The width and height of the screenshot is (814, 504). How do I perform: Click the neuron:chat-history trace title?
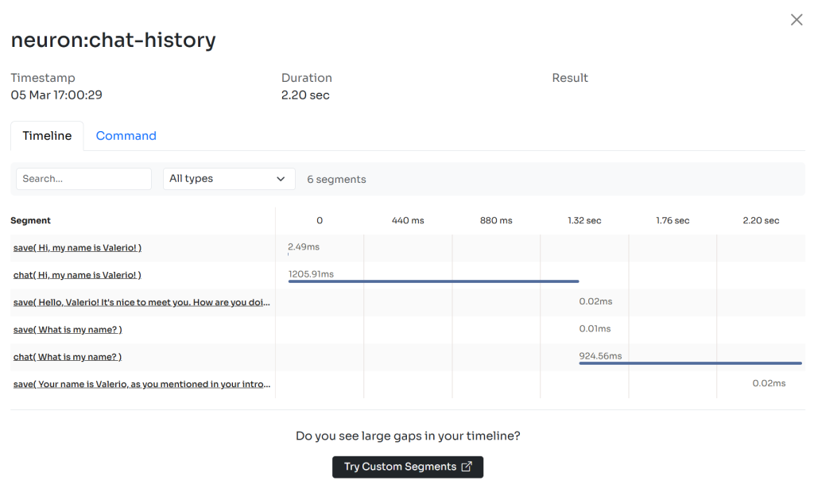(x=113, y=40)
